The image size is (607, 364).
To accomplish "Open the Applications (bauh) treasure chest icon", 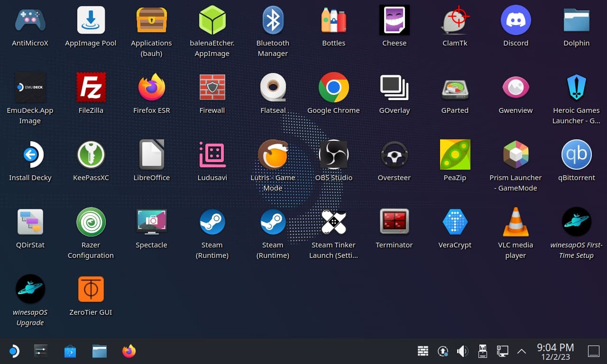I will [x=152, y=20].
